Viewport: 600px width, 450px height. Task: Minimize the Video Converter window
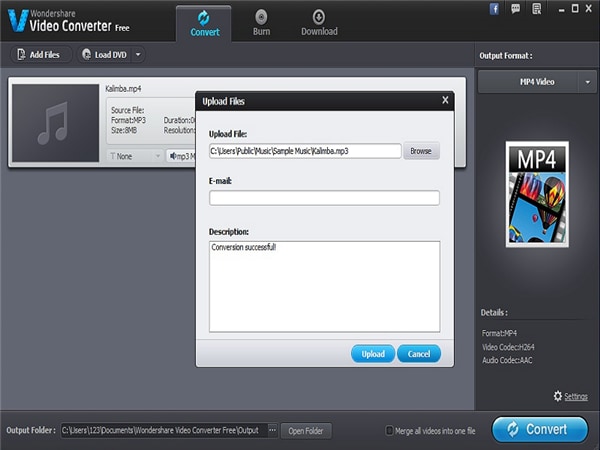(x=561, y=10)
